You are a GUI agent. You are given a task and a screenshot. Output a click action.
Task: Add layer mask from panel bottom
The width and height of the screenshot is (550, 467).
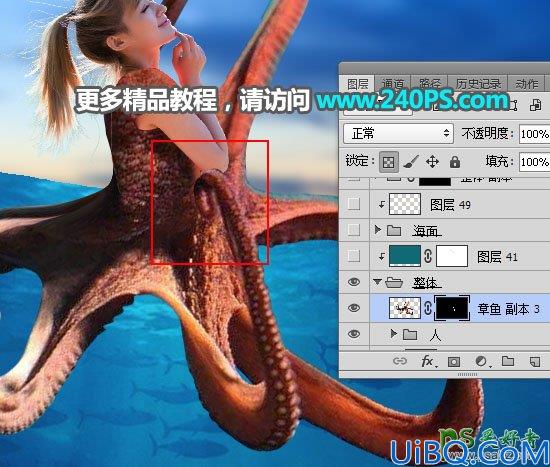point(454,362)
